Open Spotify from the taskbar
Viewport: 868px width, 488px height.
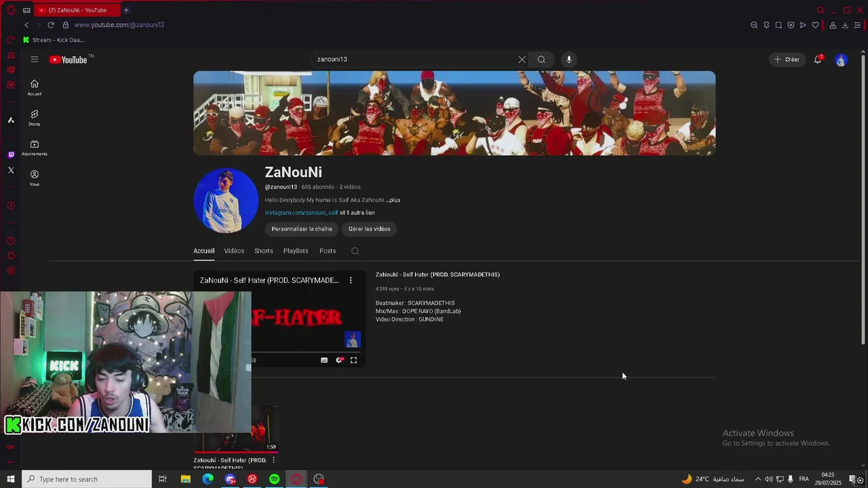coord(275,479)
